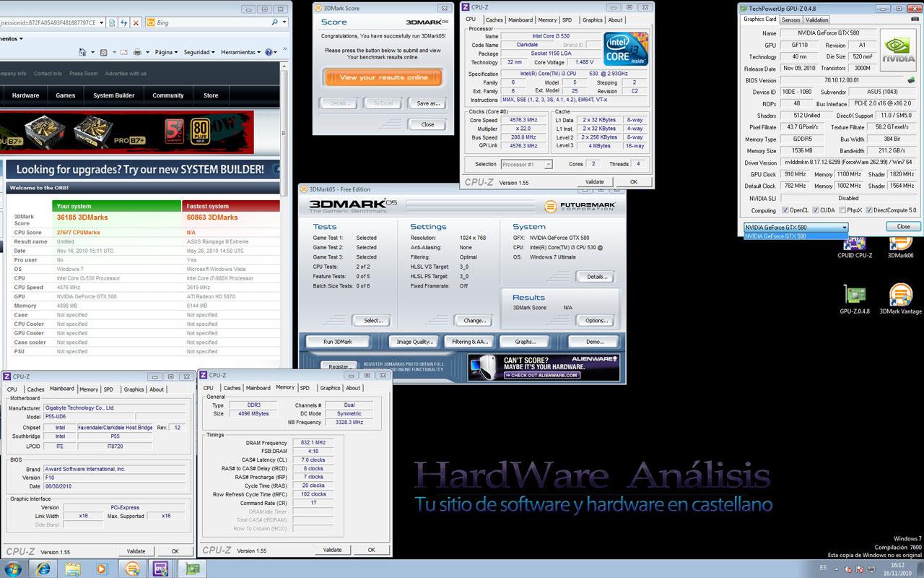Switch to the Sensors tab in GPU-Z
This screenshot has width=924, height=578.
[790, 20]
